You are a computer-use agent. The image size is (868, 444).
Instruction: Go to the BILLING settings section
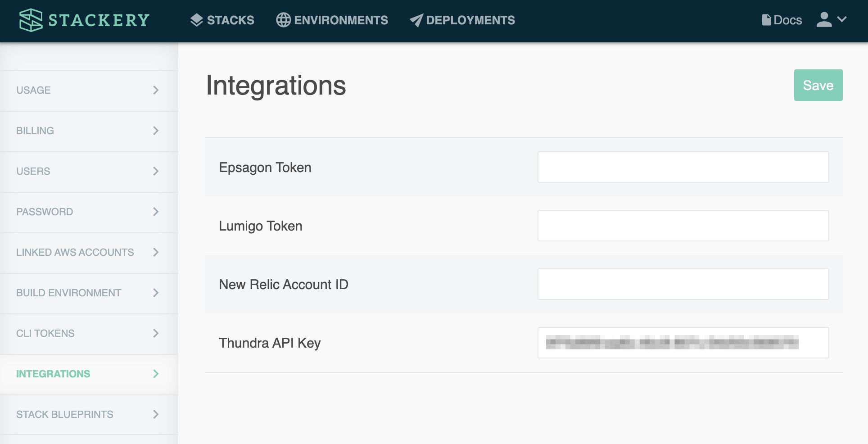[89, 131]
